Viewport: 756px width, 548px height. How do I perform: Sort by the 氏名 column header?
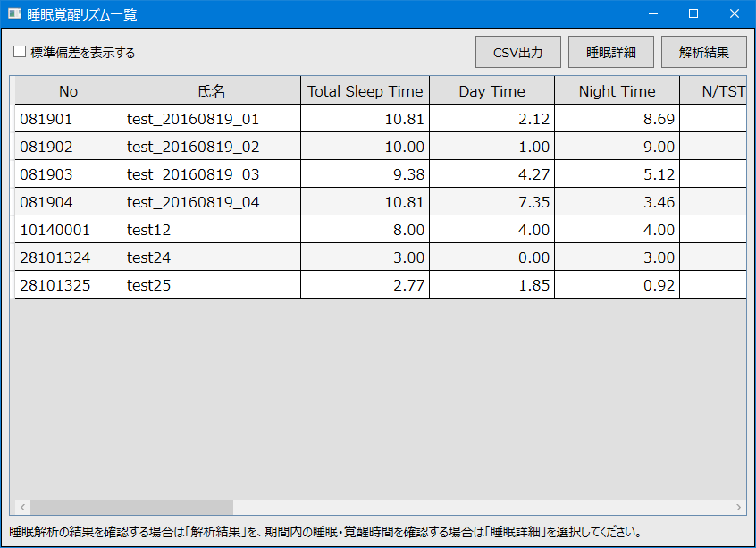[211, 90]
